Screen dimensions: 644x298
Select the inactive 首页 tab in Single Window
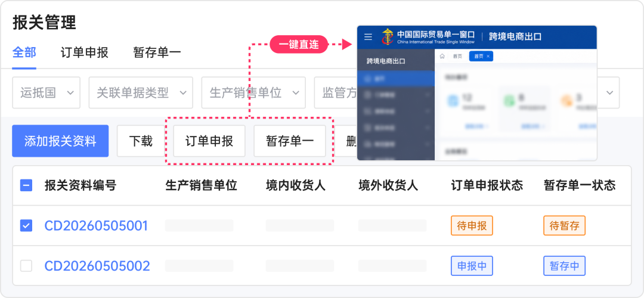457,56
